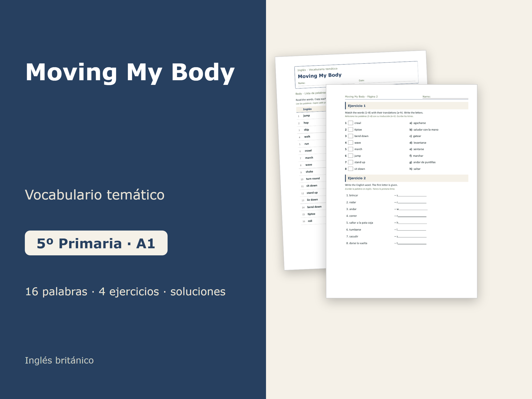Click the Inglés británico label
This screenshot has width=532, height=399.
59,360
